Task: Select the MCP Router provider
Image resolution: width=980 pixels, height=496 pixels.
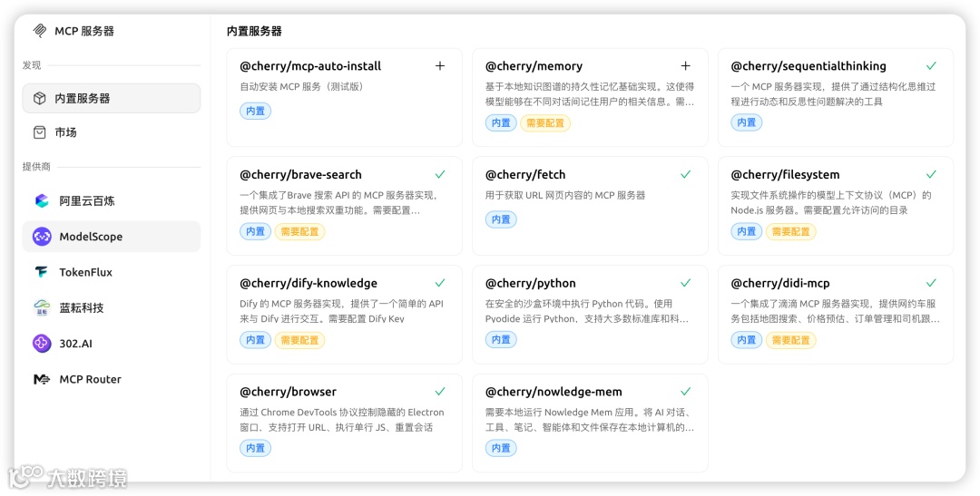Action: [112, 379]
